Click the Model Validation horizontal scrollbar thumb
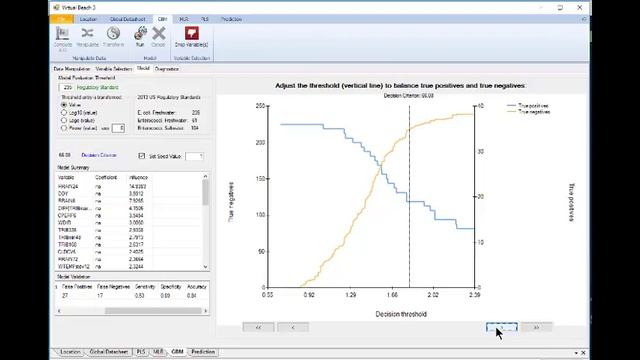Viewport: 640px width, 360px height. point(153,311)
